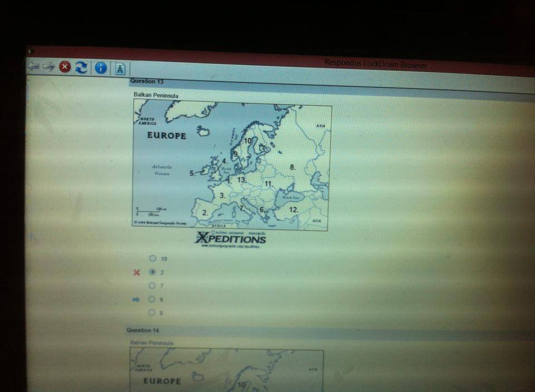This screenshot has width=535, height=392.
Task: Click the blue refresh arrows icon
Action: coord(81,67)
